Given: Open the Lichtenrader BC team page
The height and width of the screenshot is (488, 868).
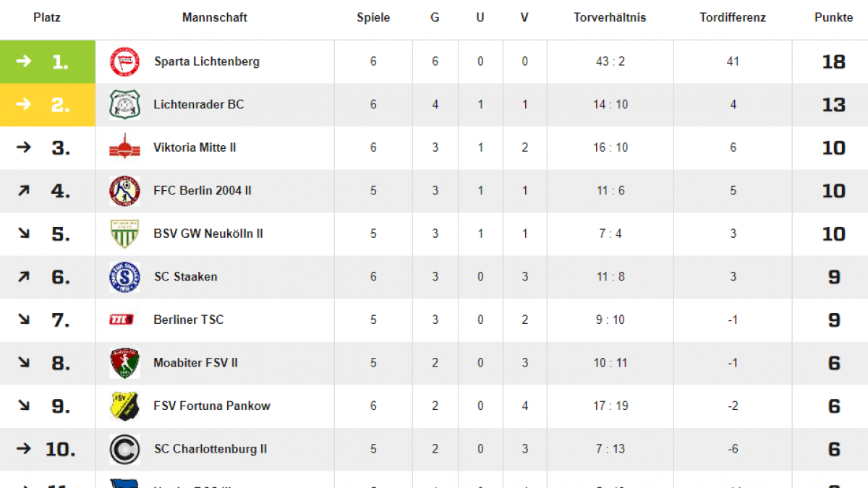Looking at the screenshot, I should (199, 104).
